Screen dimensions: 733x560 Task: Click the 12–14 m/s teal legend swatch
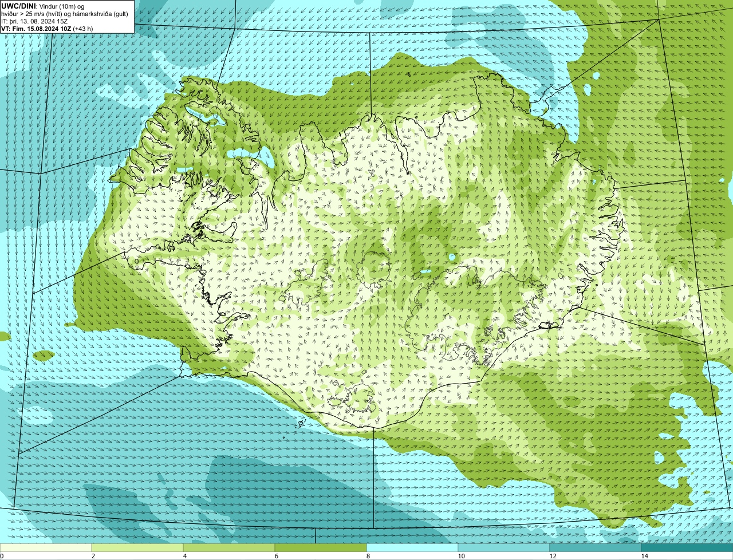(596, 548)
